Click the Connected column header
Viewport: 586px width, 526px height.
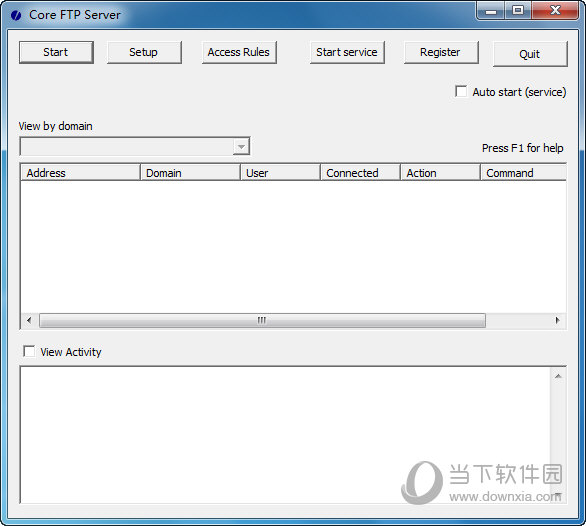[x=360, y=173]
